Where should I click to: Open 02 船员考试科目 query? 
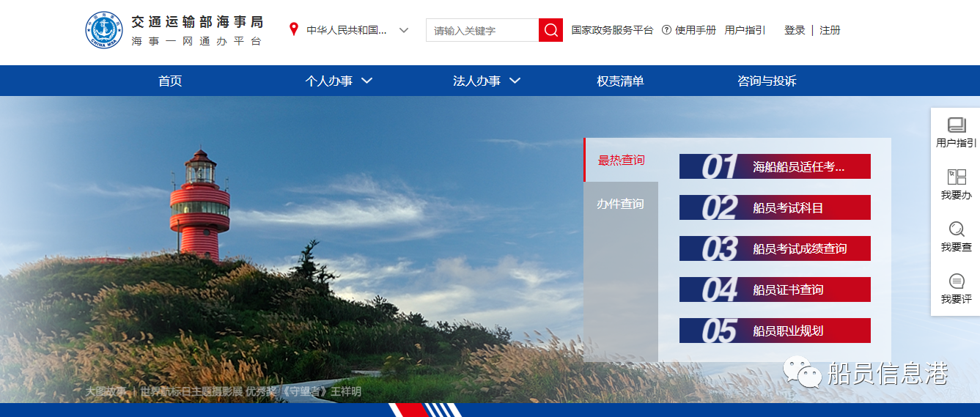[775, 207]
